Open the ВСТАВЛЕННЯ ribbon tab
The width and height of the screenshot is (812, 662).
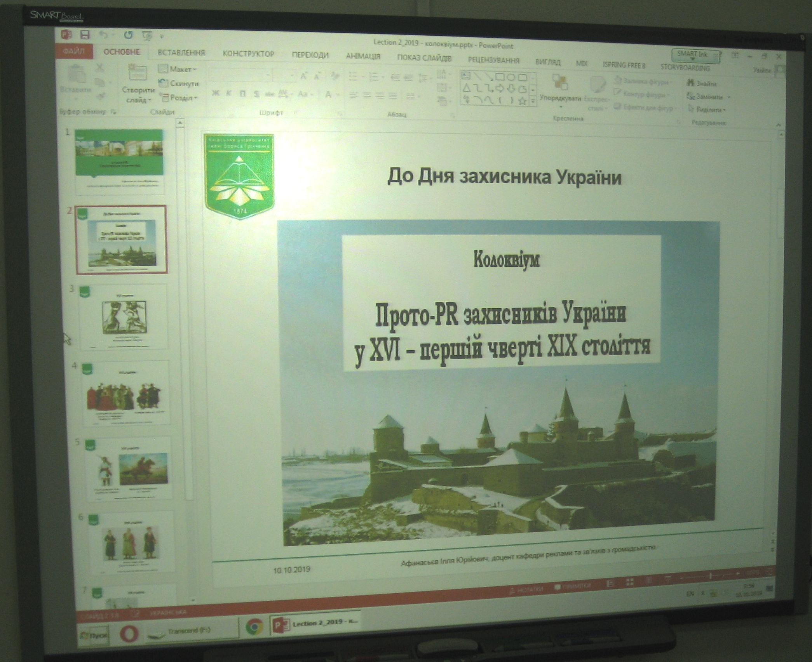point(181,53)
